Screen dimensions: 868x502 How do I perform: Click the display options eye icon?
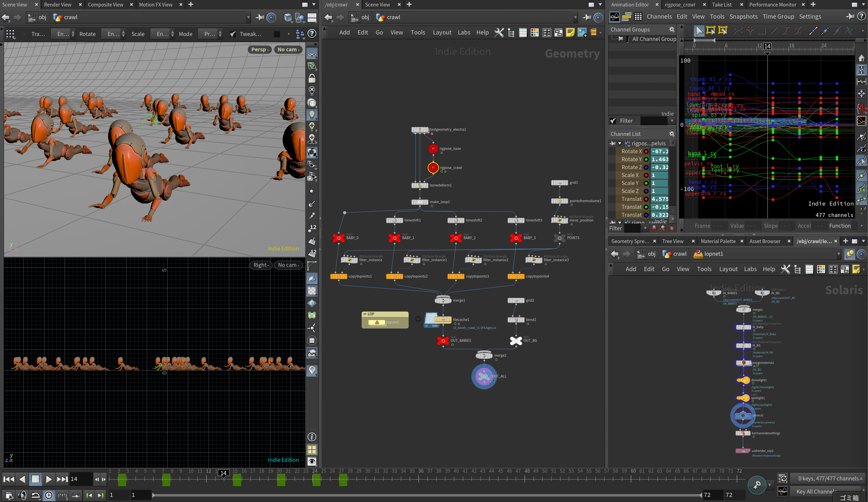[x=312, y=461]
